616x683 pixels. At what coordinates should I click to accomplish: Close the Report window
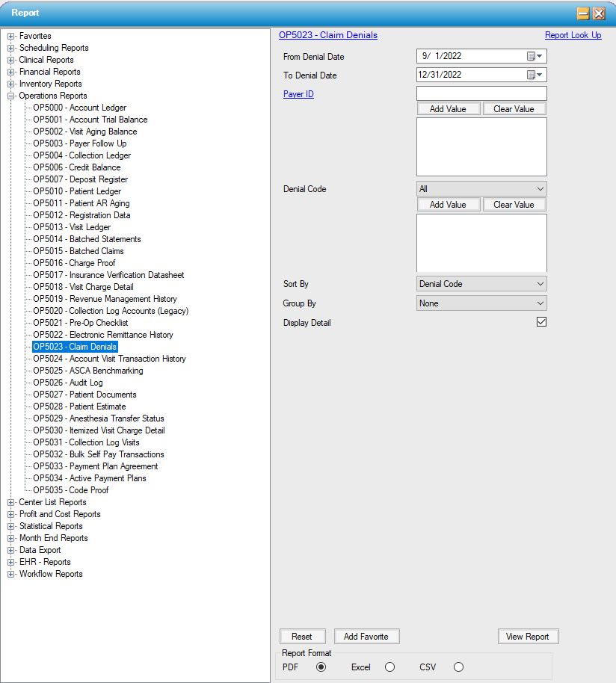point(599,13)
